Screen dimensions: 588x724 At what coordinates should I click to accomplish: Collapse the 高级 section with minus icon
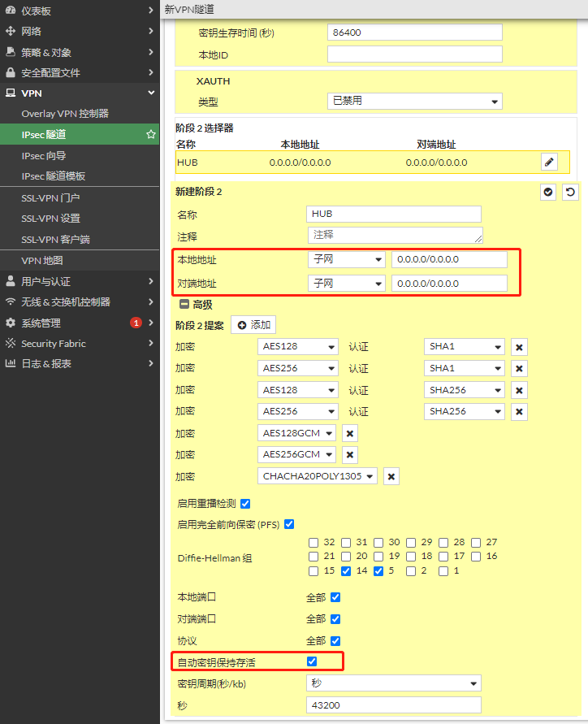184,304
